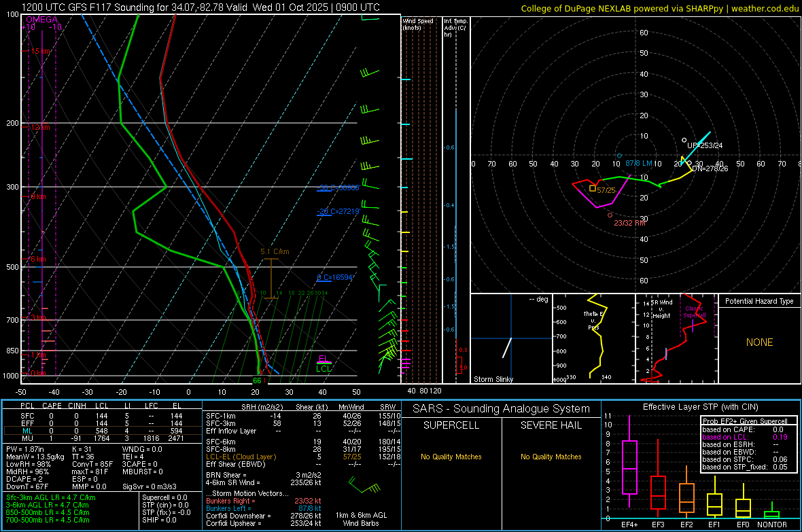802x532 pixels.
Task: Click the -20 C=27219' level label
Action: click(338, 211)
